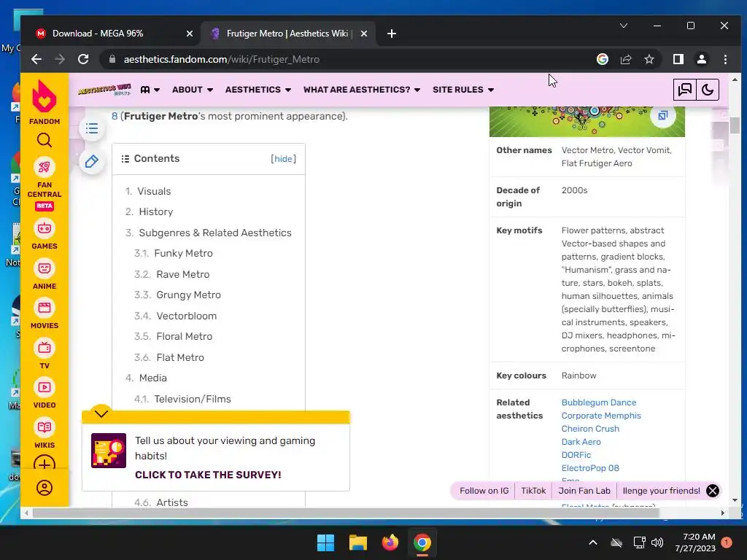
Task: Open the Google icon in address bar
Action: tap(602, 59)
